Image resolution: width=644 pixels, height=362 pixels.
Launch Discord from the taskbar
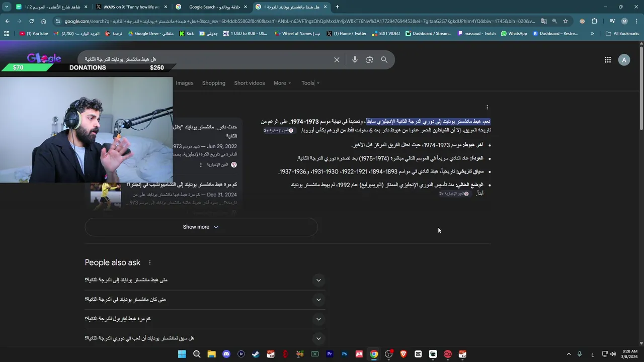(226, 354)
